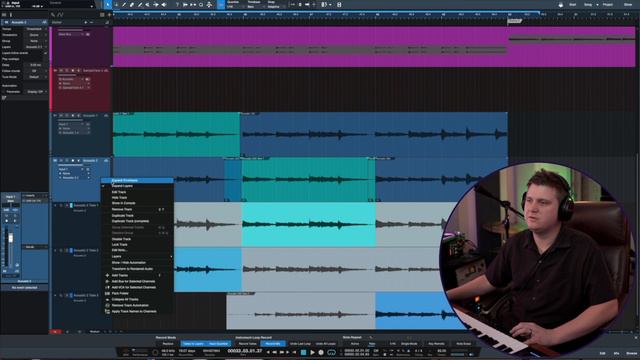
Task: Choose Duplicate Track (complete) entry
Action: point(137,221)
